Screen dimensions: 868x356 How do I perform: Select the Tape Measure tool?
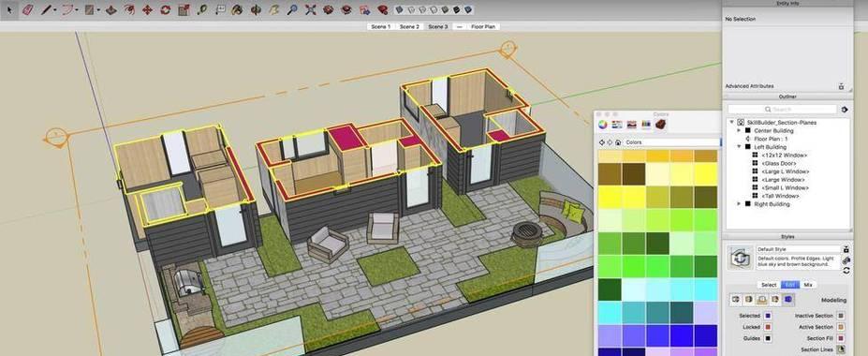point(202,10)
